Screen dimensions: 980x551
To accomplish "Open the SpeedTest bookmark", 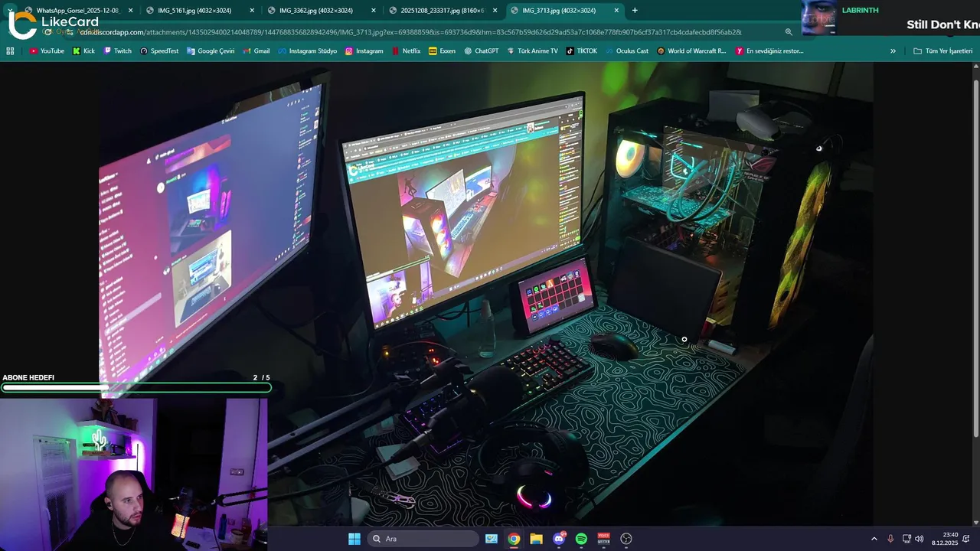I will coord(158,51).
